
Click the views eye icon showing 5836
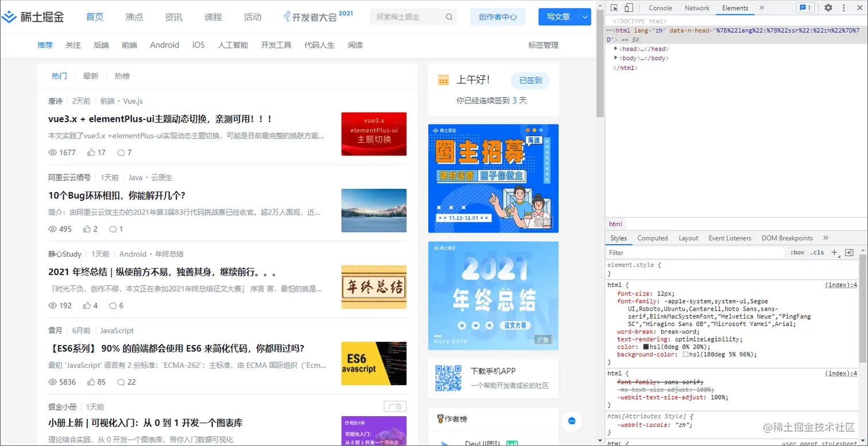pyautogui.click(x=52, y=382)
